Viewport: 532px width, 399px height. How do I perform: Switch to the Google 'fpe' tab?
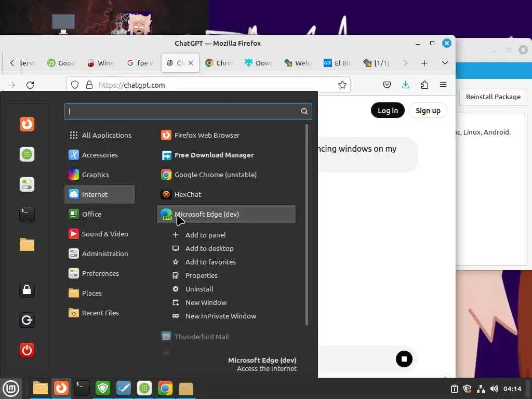tap(139, 63)
